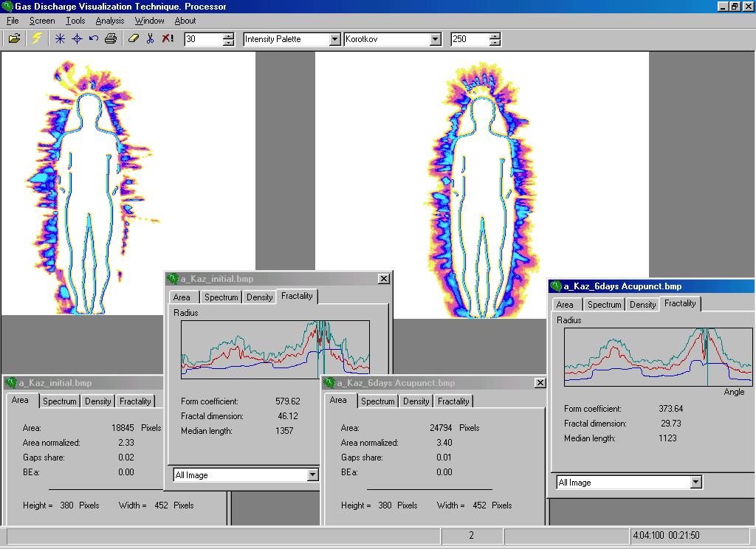The height and width of the screenshot is (549, 756).
Task: Switch to Spectrum tab in a_Kaz_6days Area panel
Action: [x=377, y=401]
